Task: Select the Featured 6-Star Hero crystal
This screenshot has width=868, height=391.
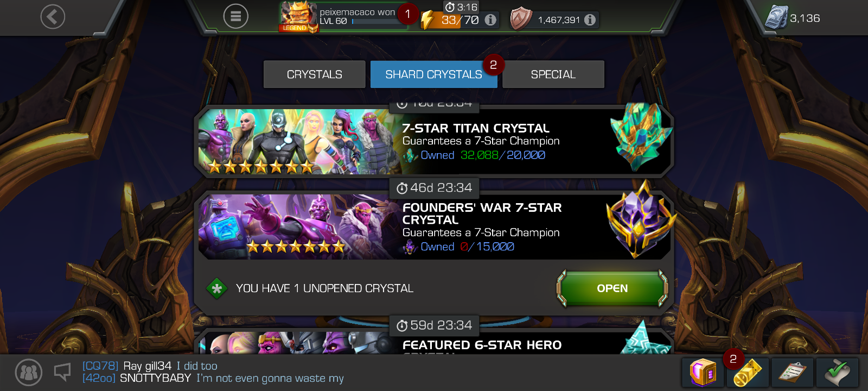Action: pos(434,342)
